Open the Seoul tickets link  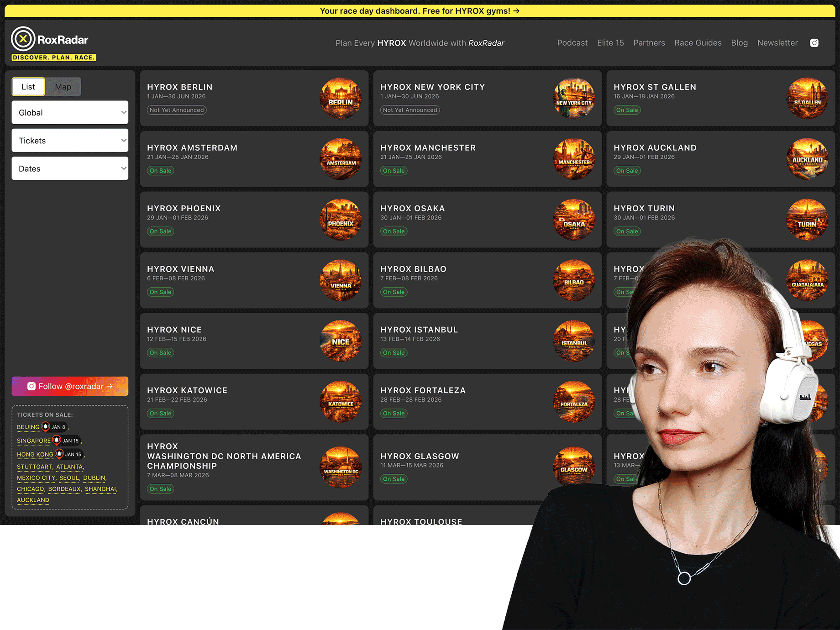pos(69,478)
